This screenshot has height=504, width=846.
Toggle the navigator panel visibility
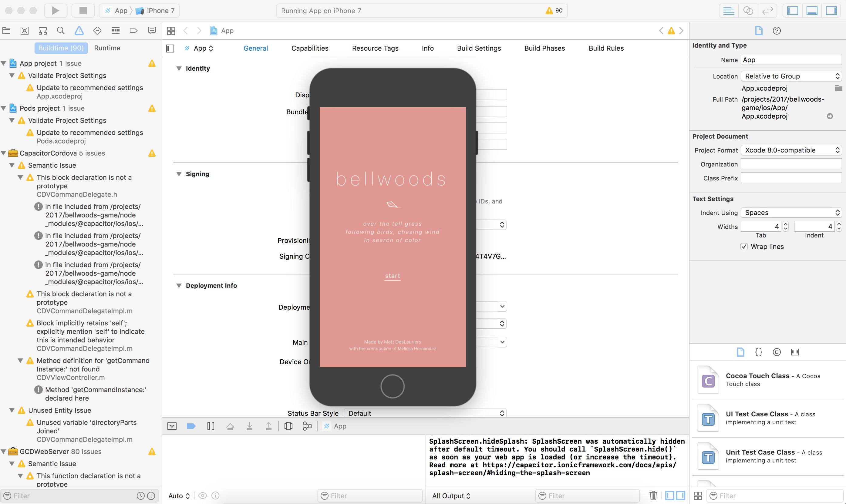click(792, 11)
